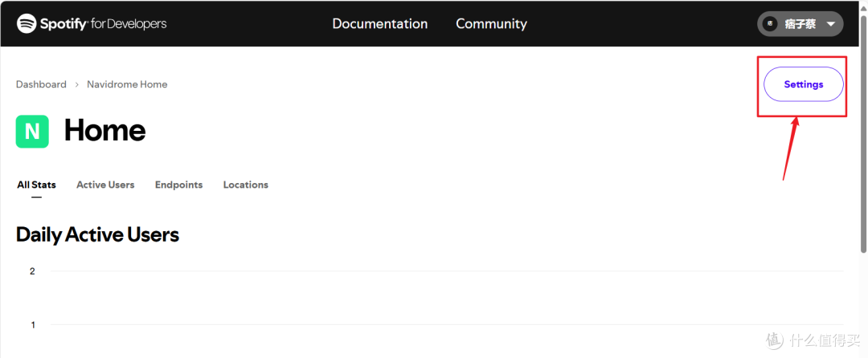Click the Home app title
This screenshot has height=358, width=868.
[x=104, y=131]
